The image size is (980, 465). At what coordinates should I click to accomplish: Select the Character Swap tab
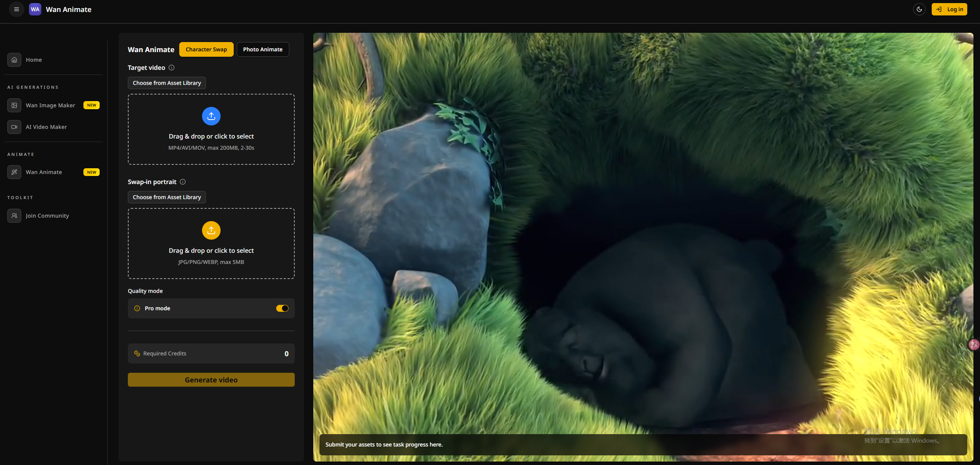pos(206,49)
